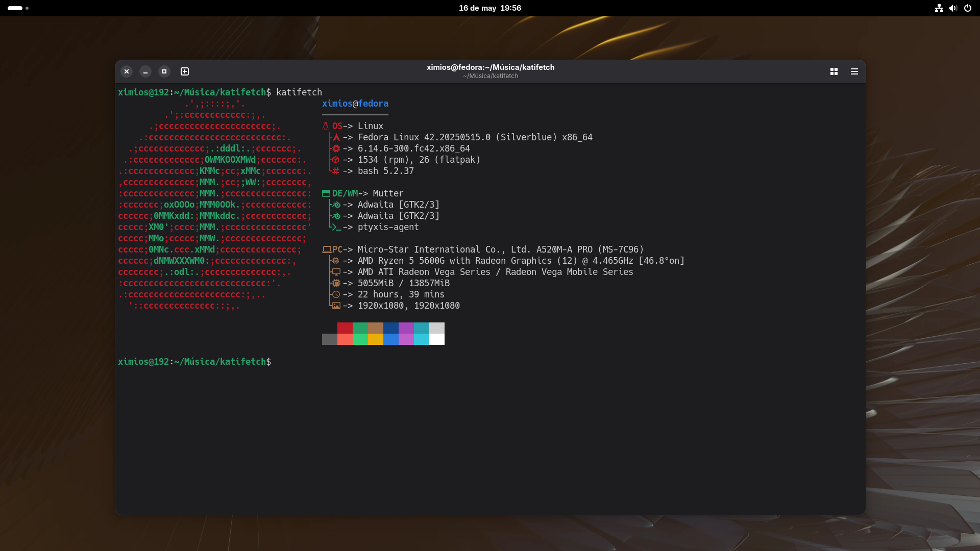This screenshot has height=551, width=980.
Task: Click the maximize square button on the header bar
Action: (x=164, y=71)
